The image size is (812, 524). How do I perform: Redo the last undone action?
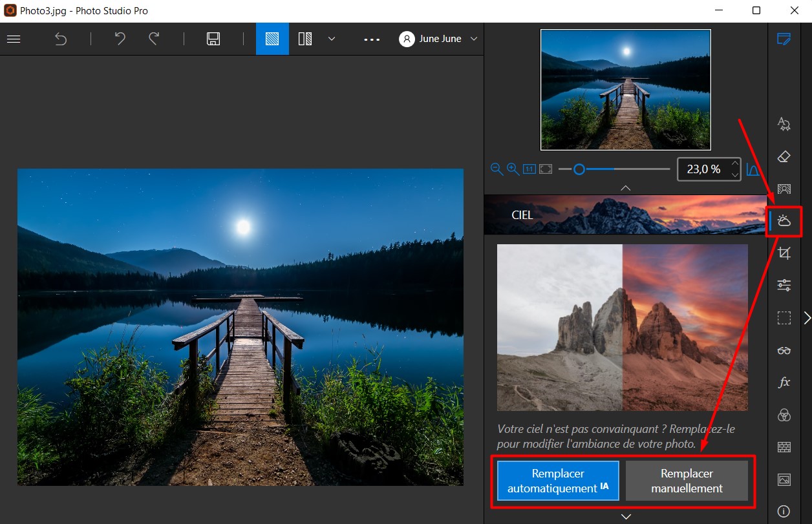tap(154, 39)
